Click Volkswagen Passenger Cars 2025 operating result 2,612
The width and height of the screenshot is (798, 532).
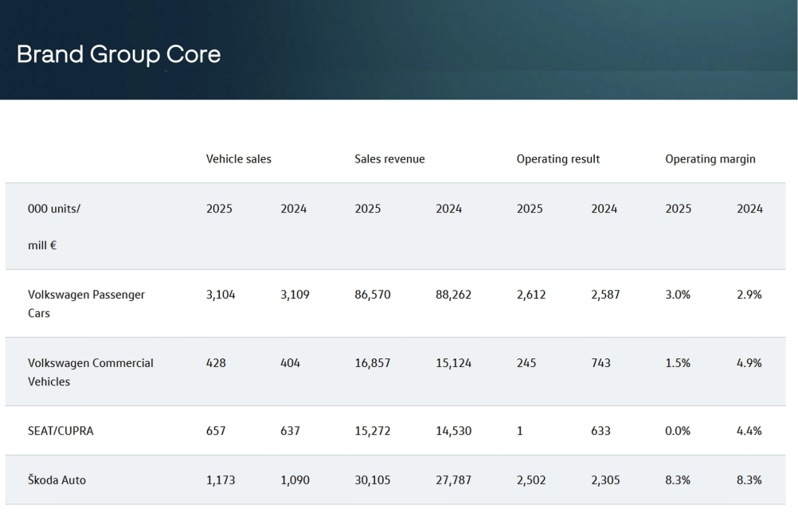coord(531,295)
